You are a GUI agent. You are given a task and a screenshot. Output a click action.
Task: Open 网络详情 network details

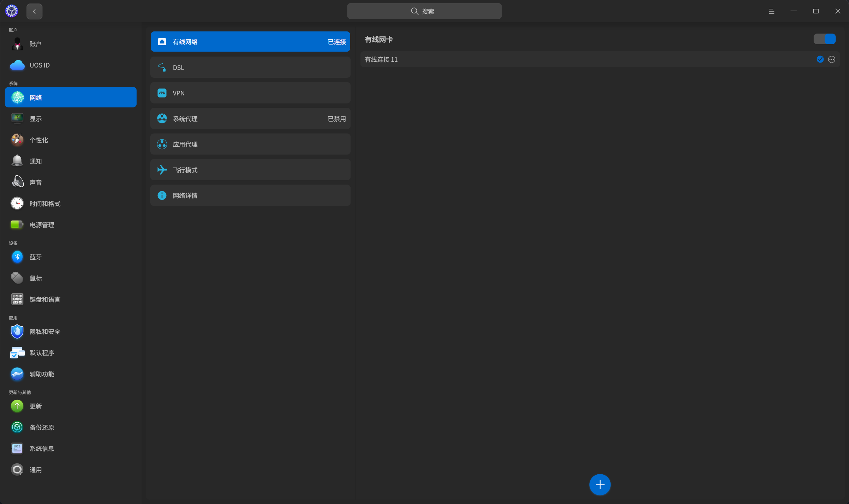click(250, 195)
